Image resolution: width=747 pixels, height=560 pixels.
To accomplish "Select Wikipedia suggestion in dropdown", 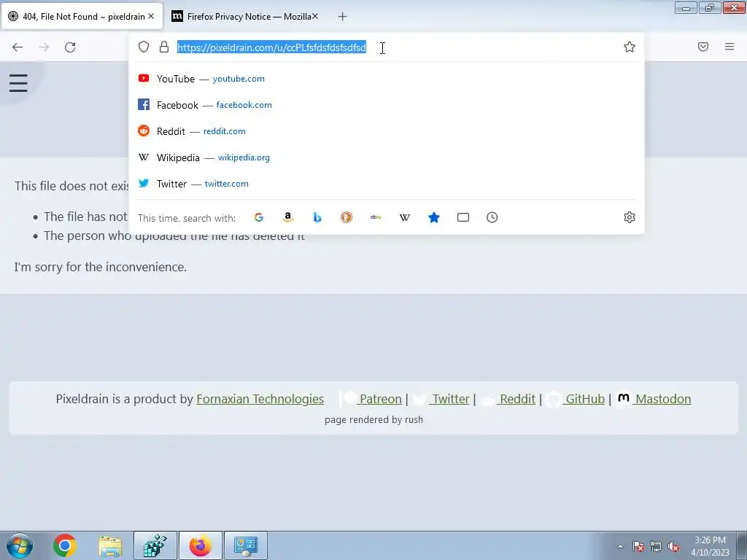I will pos(387,157).
